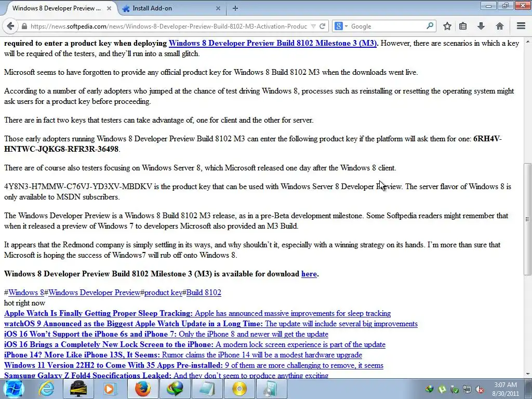Open the Build 8102 tag link

click(204, 292)
